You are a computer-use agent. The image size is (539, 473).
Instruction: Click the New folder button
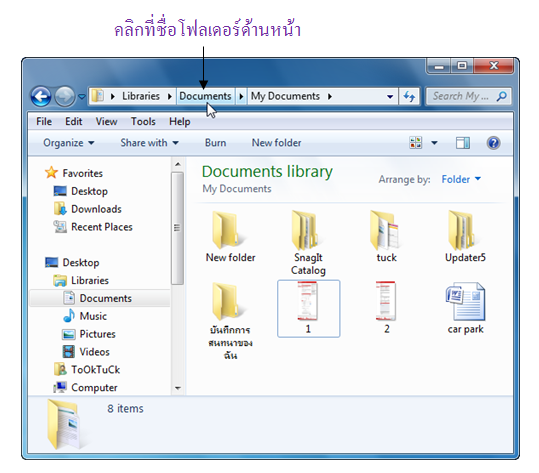[276, 143]
